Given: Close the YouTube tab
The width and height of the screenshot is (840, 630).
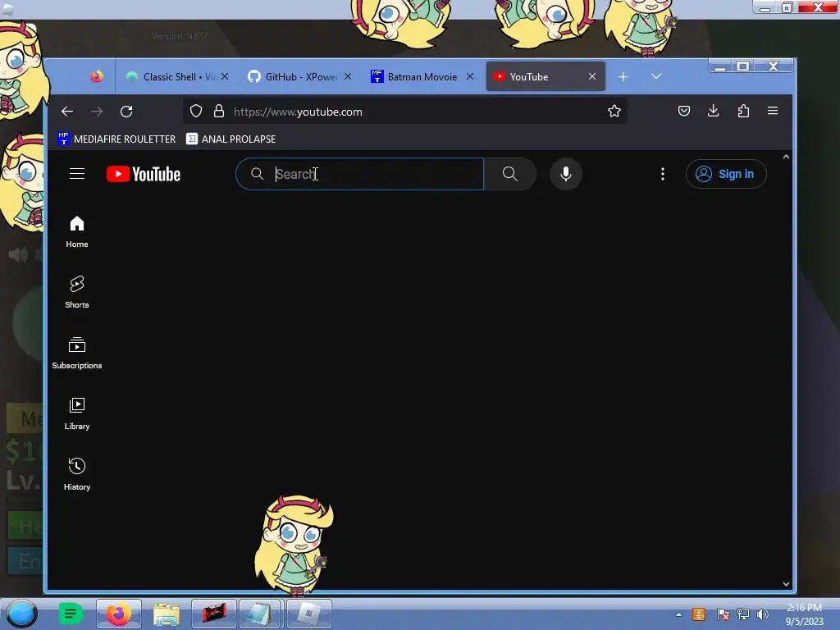Looking at the screenshot, I should 592,76.
